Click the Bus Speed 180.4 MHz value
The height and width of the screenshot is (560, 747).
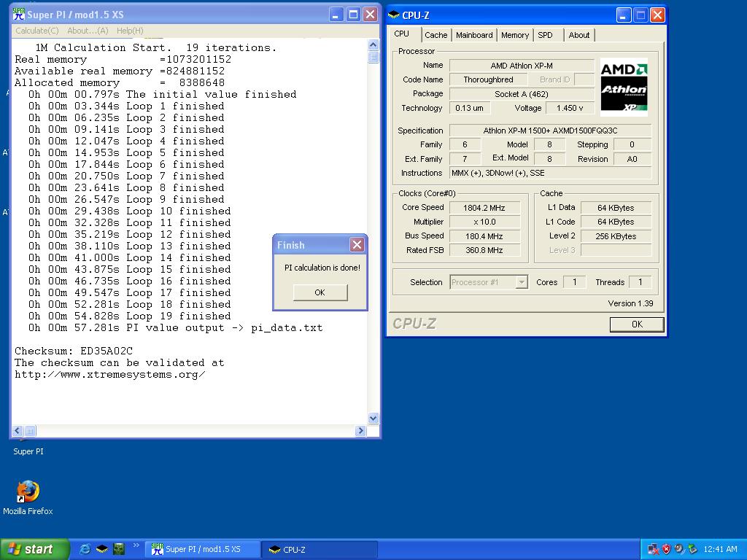tap(484, 236)
